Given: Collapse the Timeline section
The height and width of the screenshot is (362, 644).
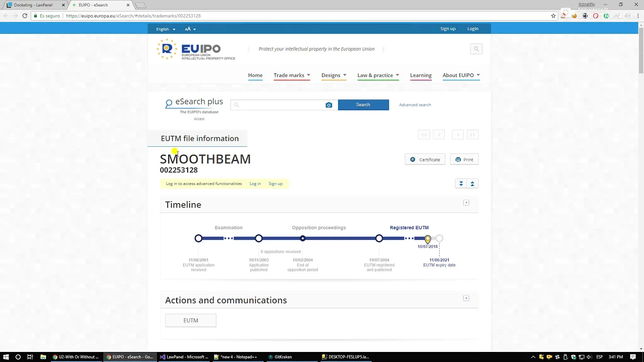Looking at the screenshot, I should (466, 203).
